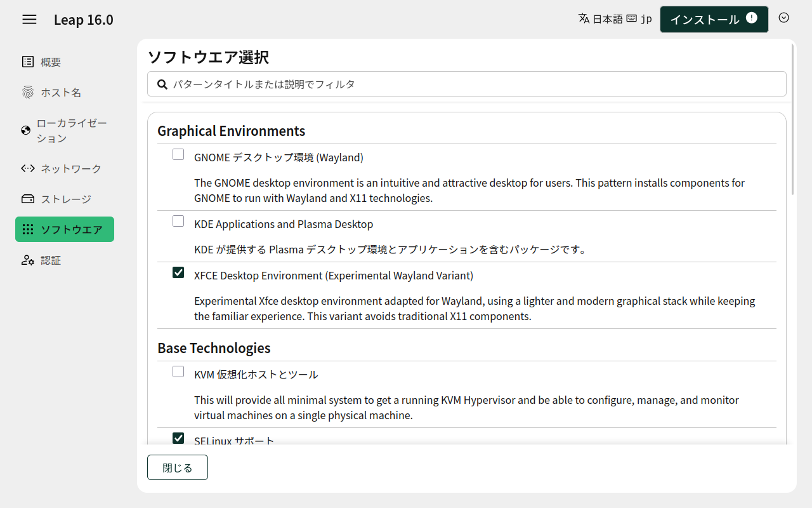The image size is (812, 508).
Task: Open the 概要 section
Action: point(65,62)
